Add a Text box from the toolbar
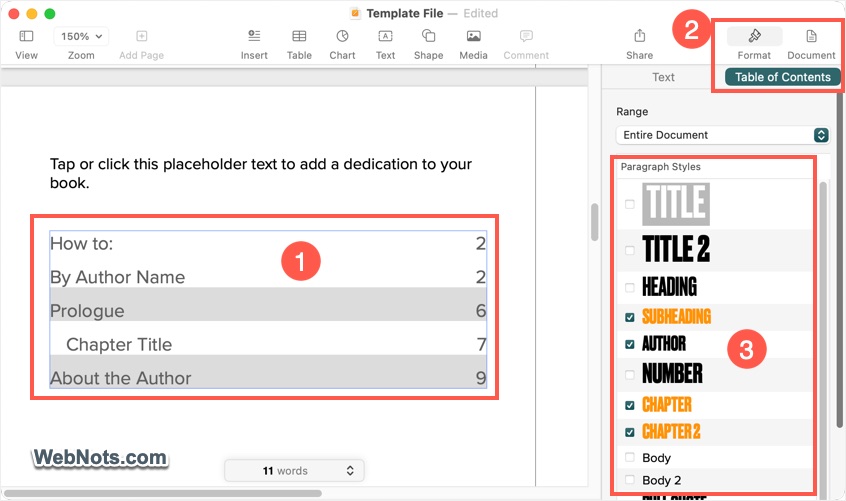The image size is (846, 501). coord(385,36)
